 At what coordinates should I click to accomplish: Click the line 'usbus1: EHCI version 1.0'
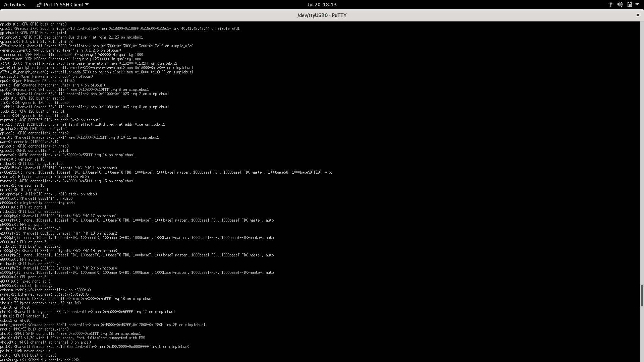[x=24, y=316]
